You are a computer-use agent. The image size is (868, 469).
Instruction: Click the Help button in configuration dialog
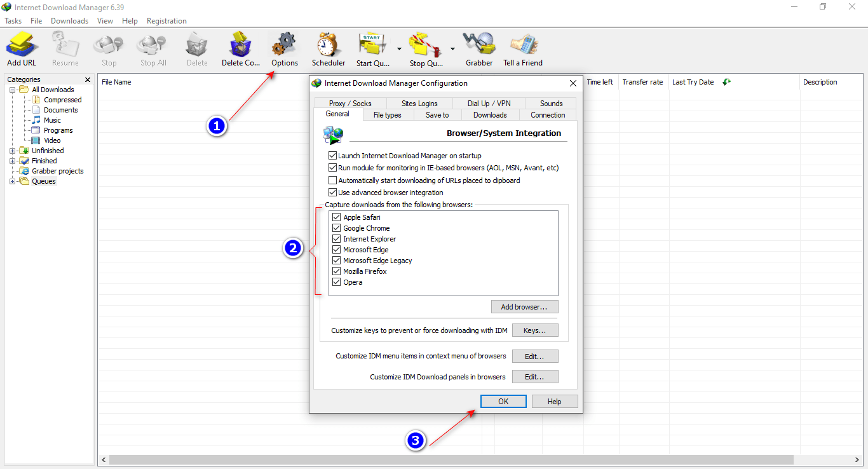(555, 402)
